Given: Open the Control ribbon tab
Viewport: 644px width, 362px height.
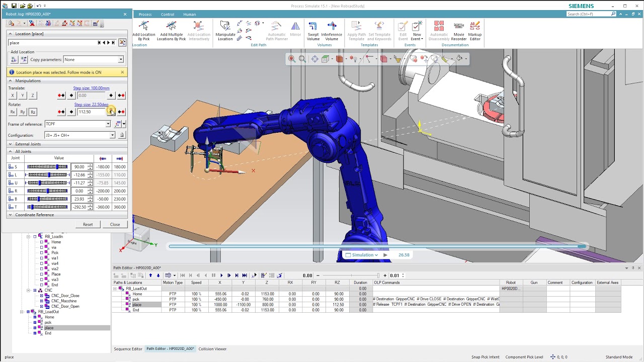Looking at the screenshot, I should [168, 15].
